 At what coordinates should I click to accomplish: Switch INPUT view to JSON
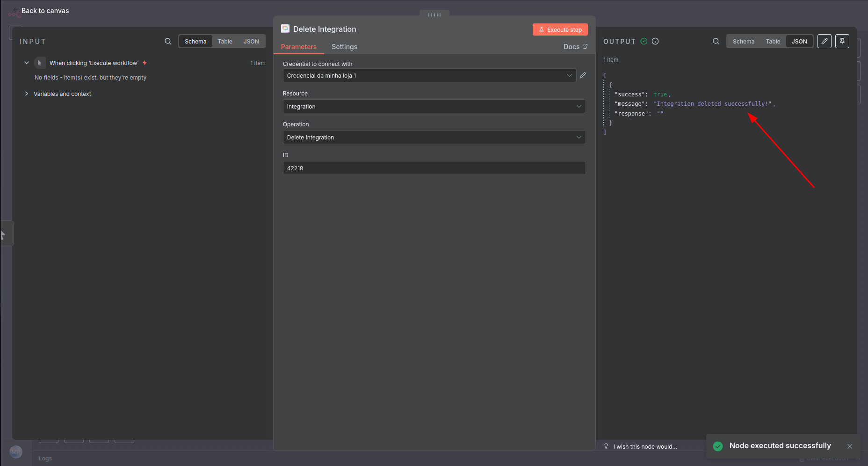251,41
